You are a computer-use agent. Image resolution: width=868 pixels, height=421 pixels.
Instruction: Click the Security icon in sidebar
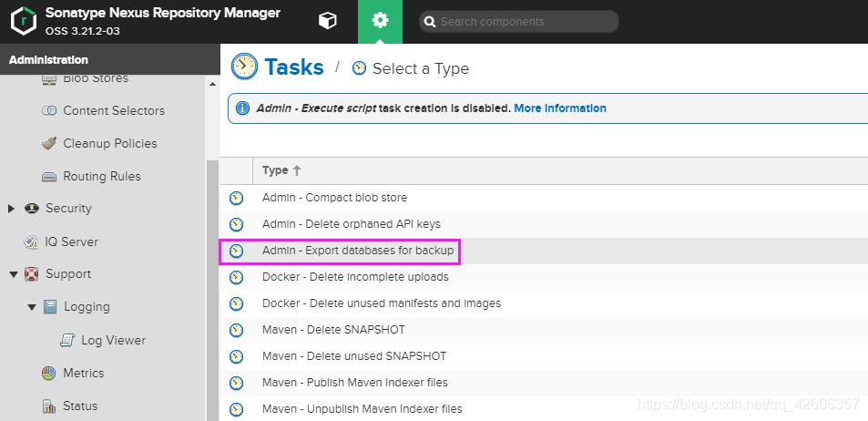point(32,209)
